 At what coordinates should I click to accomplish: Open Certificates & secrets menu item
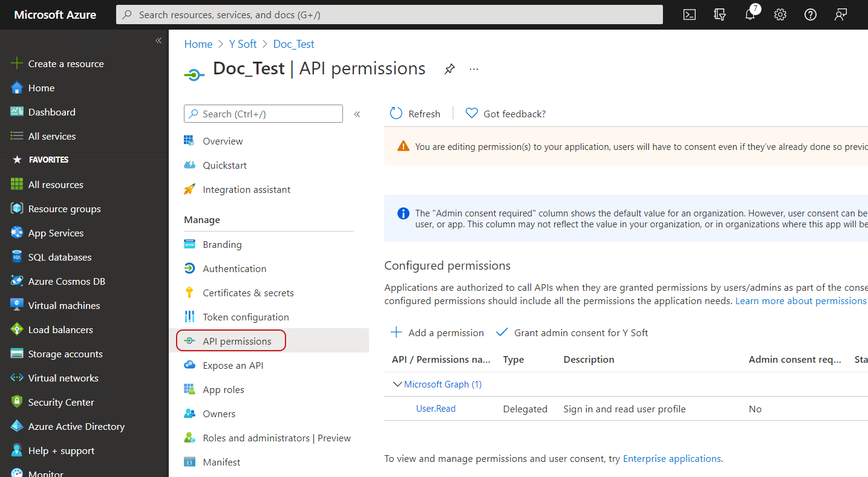click(x=248, y=293)
